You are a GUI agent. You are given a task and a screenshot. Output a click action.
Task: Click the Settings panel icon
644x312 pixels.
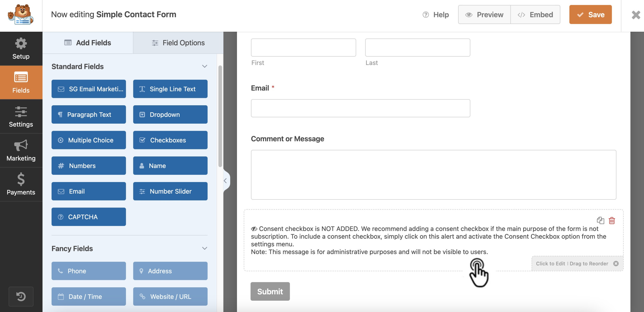pyautogui.click(x=21, y=116)
